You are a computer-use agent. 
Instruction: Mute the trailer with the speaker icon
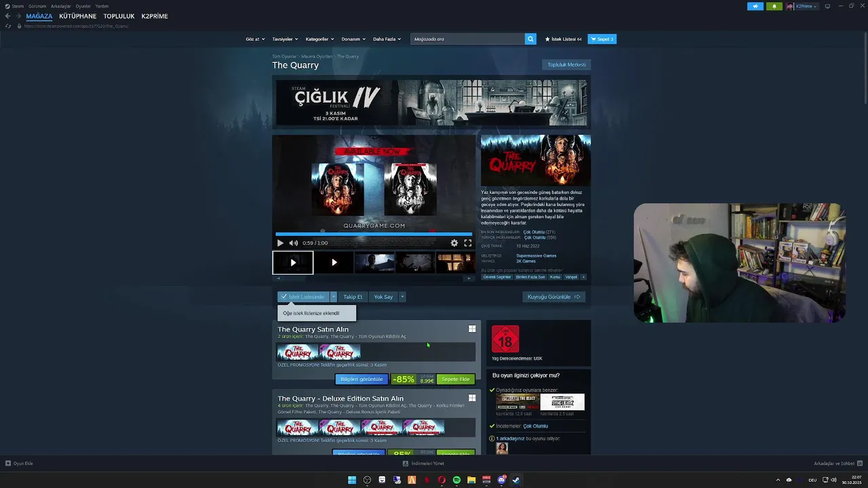coord(294,243)
